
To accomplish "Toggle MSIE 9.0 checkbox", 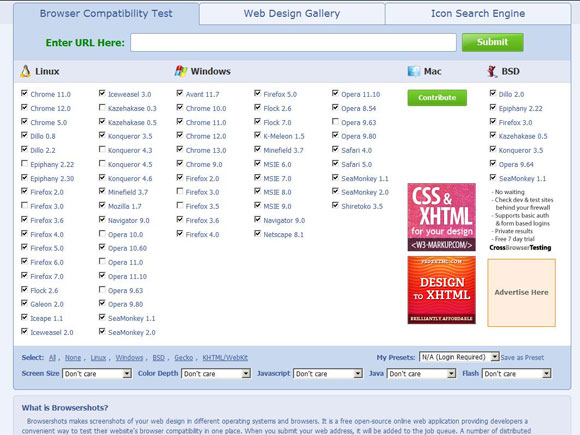I will (257, 205).
